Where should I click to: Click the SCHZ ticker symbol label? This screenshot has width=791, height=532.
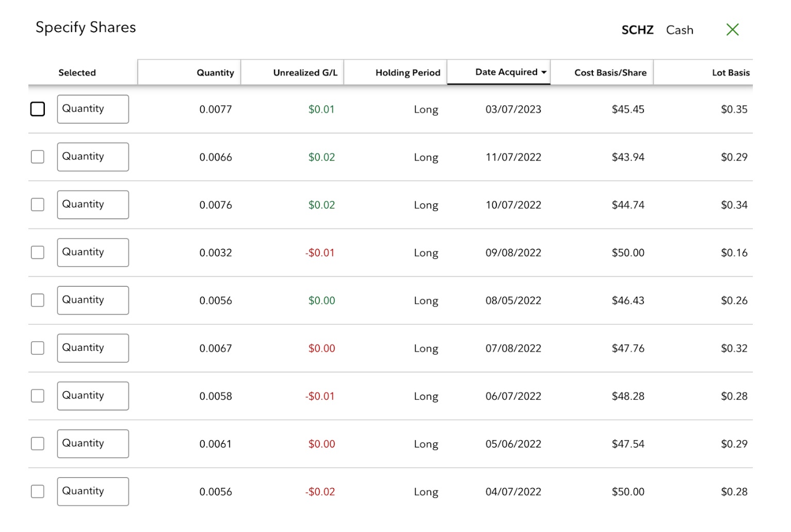[637, 30]
